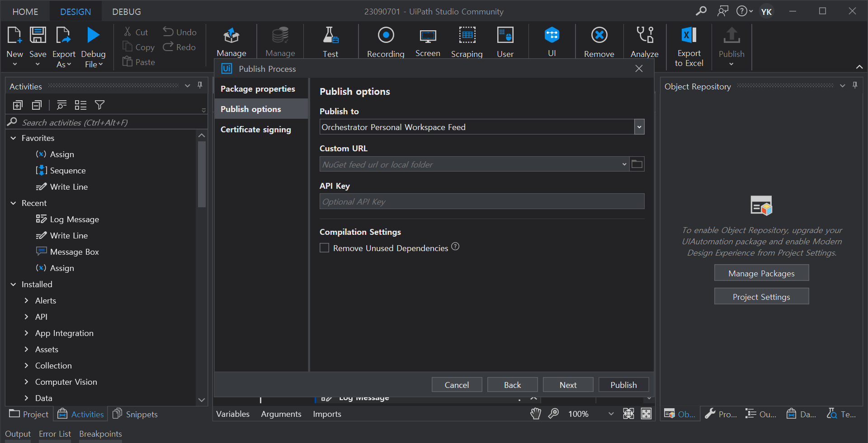Click the Publish ribbon icon
Image resolution: width=868 pixels, height=443 pixels.
coord(731,35)
